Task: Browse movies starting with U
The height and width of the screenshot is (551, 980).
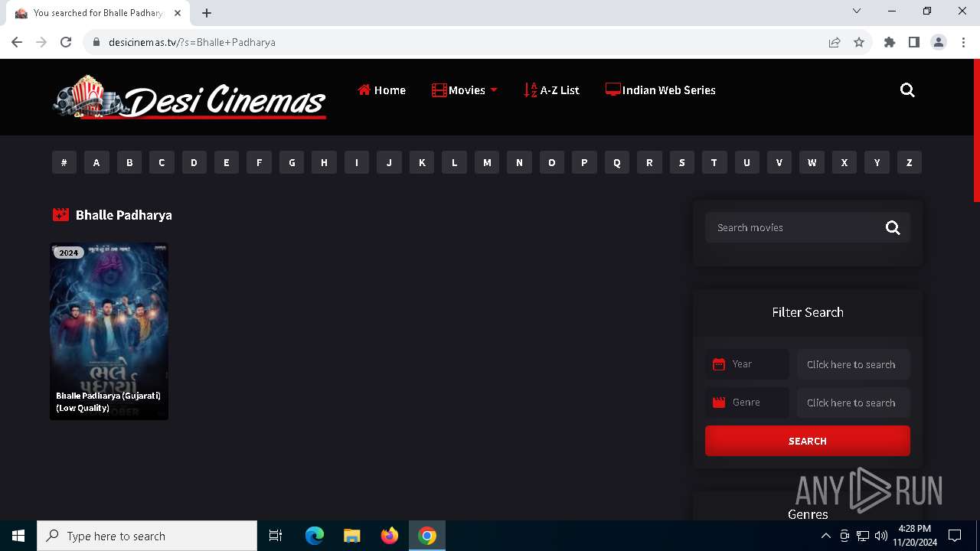Action: click(x=747, y=162)
